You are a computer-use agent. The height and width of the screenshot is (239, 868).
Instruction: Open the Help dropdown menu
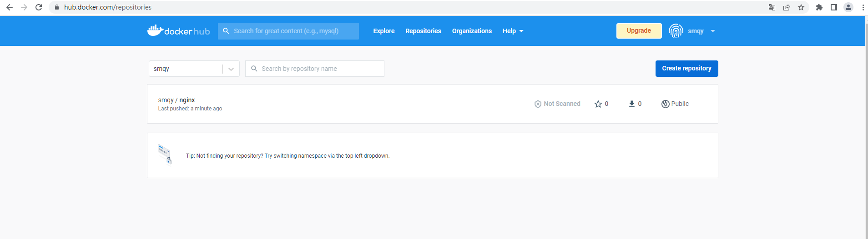click(x=513, y=31)
